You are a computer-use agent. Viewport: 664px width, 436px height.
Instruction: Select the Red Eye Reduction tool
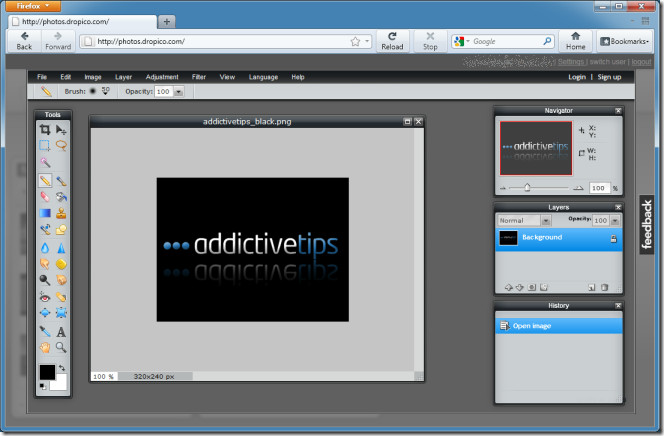click(x=45, y=297)
